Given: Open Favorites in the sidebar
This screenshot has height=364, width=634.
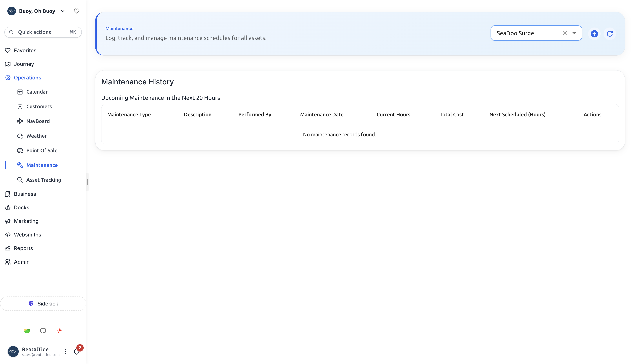Looking at the screenshot, I should coord(25,50).
